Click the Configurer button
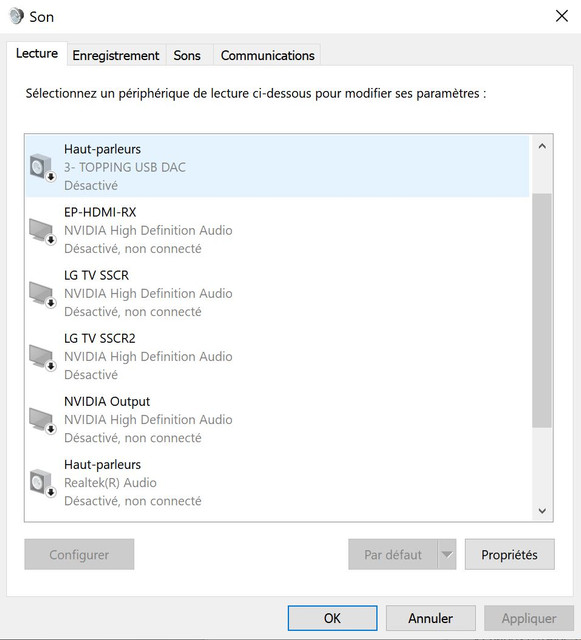 pyautogui.click(x=79, y=554)
